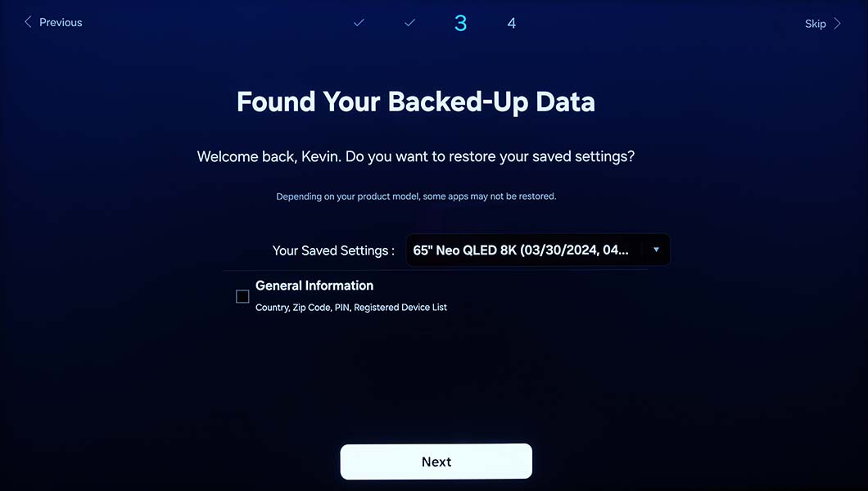Select the highlighted step 3 indicator

pos(460,22)
